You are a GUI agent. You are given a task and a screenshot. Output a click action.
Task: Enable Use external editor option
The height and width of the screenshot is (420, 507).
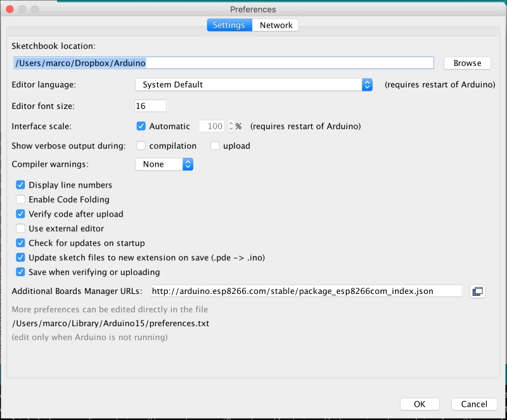(21, 229)
